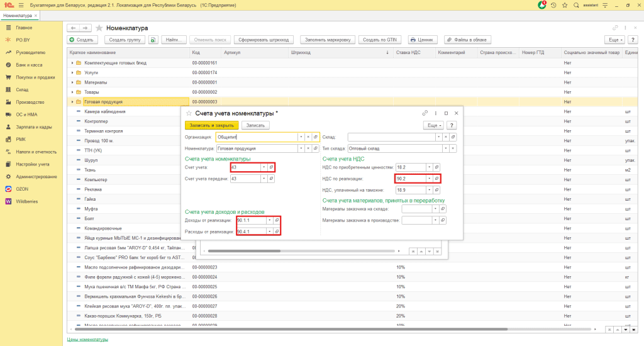Screen dimensions: 644x346
Task: Open global search magnifier icon
Action: [576, 5]
